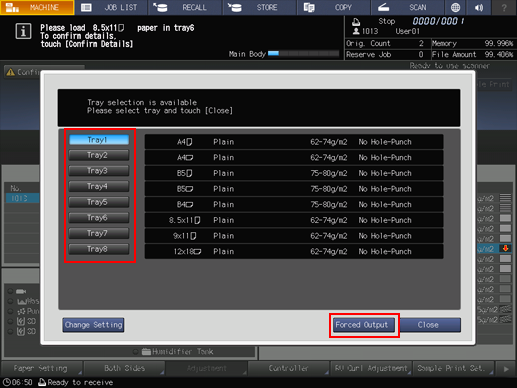The image size is (517, 388).
Task: Click the Ready to receive printer icon
Action: pyautogui.click(x=42, y=382)
